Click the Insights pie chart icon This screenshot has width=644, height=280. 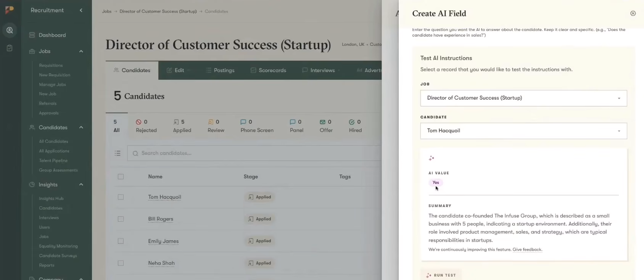click(x=32, y=185)
